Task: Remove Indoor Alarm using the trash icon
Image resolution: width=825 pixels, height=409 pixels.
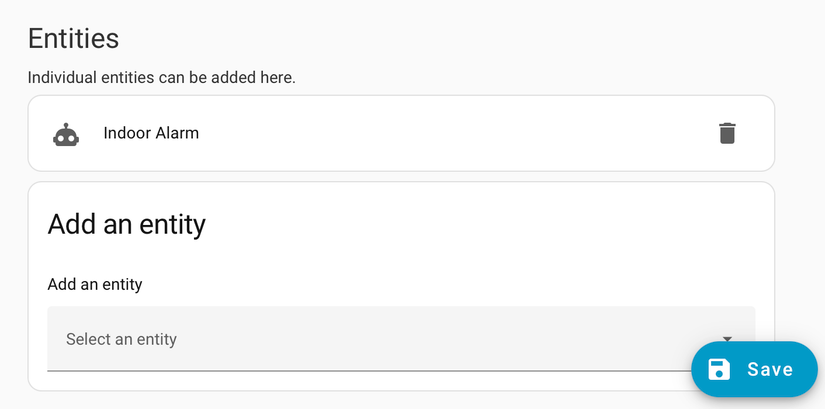Action: point(727,133)
